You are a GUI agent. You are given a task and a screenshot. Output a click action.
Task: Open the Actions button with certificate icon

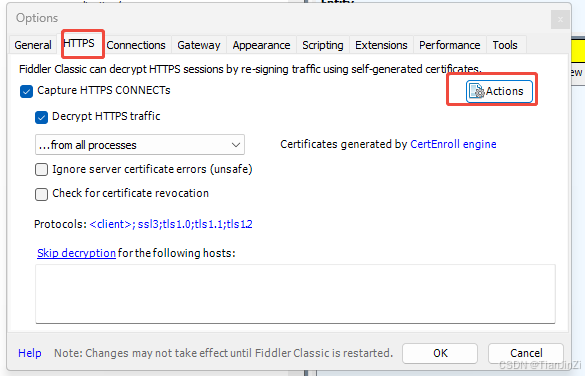click(499, 91)
